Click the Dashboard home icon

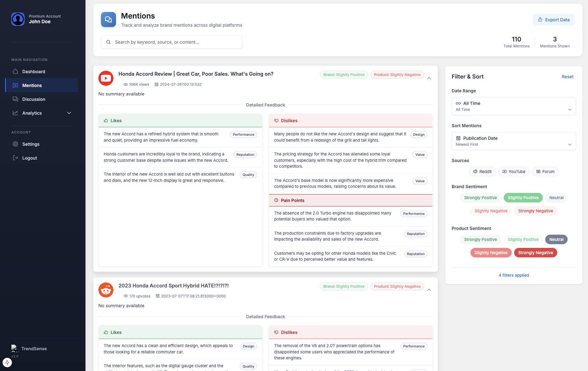15,72
